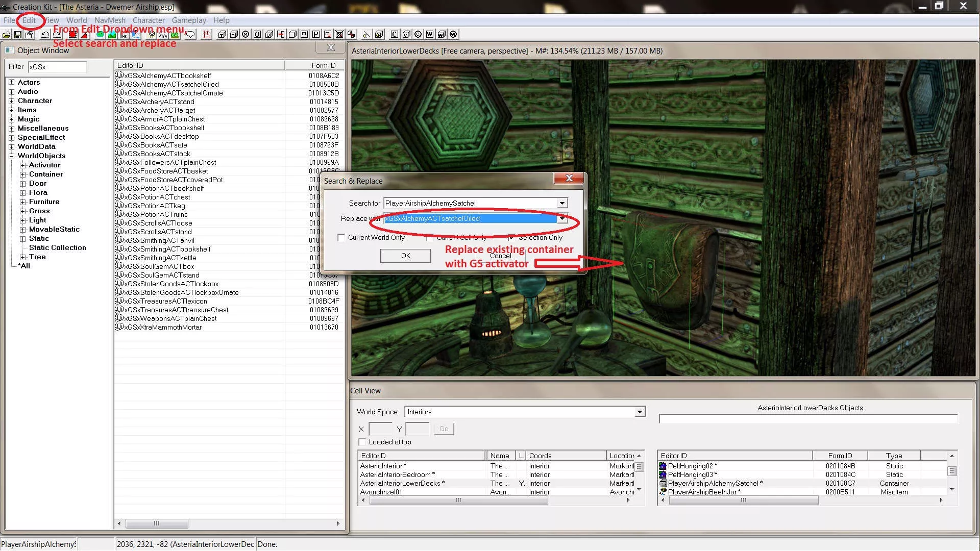Image resolution: width=980 pixels, height=551 pixels.
Task: Select the xGSxTreasuresACTtreasureChest row
Action: pyautogui.click(x=176, y=310)
